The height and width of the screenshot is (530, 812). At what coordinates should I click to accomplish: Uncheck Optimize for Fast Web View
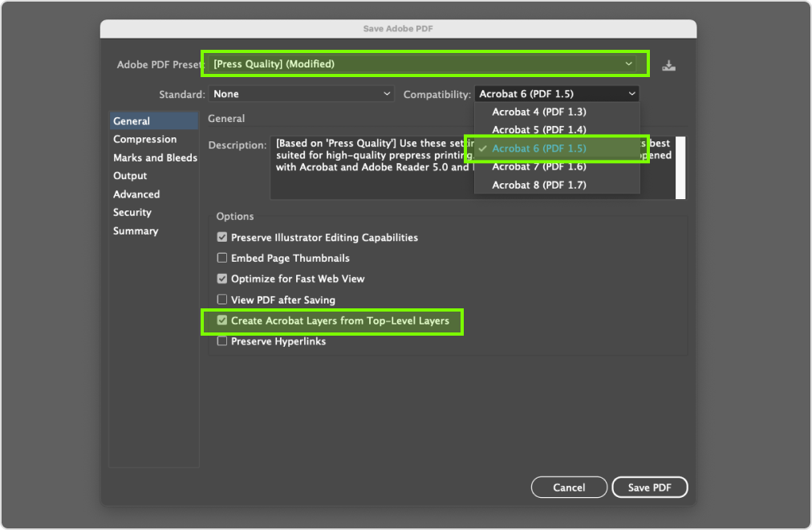(x=222, y=279)
